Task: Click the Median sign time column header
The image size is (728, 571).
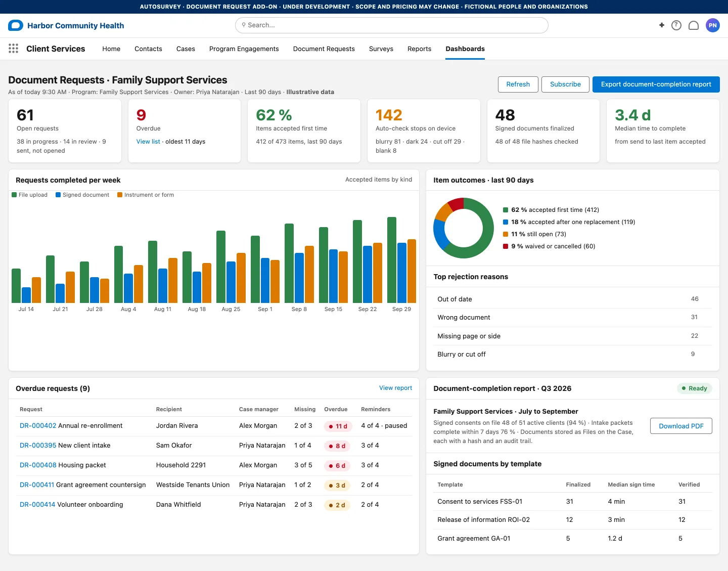Action: (631, 485)
